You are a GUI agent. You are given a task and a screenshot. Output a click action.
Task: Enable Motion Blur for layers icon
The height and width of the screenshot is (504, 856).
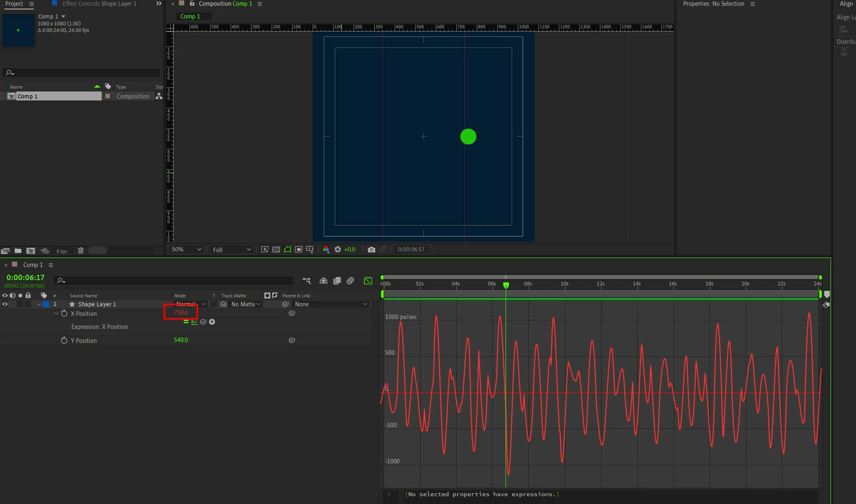click(350, 281)
